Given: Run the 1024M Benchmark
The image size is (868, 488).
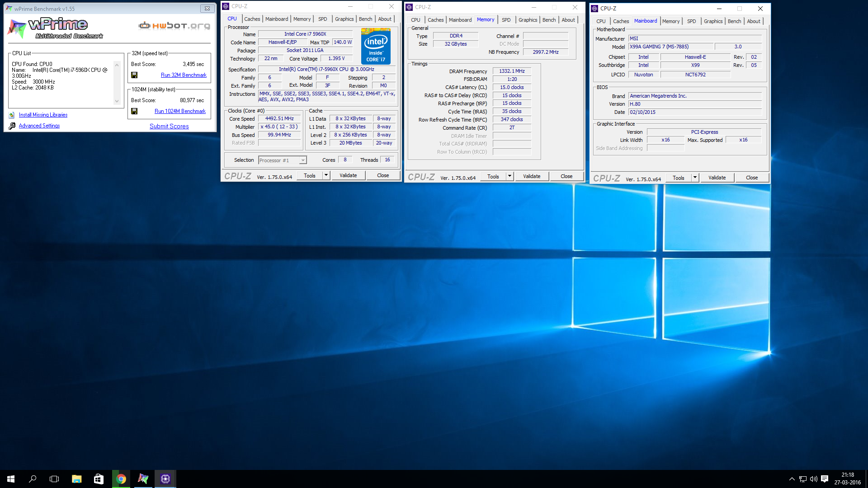Looking at the screenshot, I should coord(180,111).
